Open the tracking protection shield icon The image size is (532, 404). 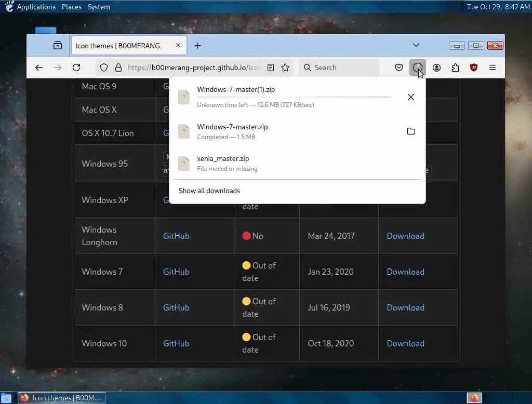[104, 68]
